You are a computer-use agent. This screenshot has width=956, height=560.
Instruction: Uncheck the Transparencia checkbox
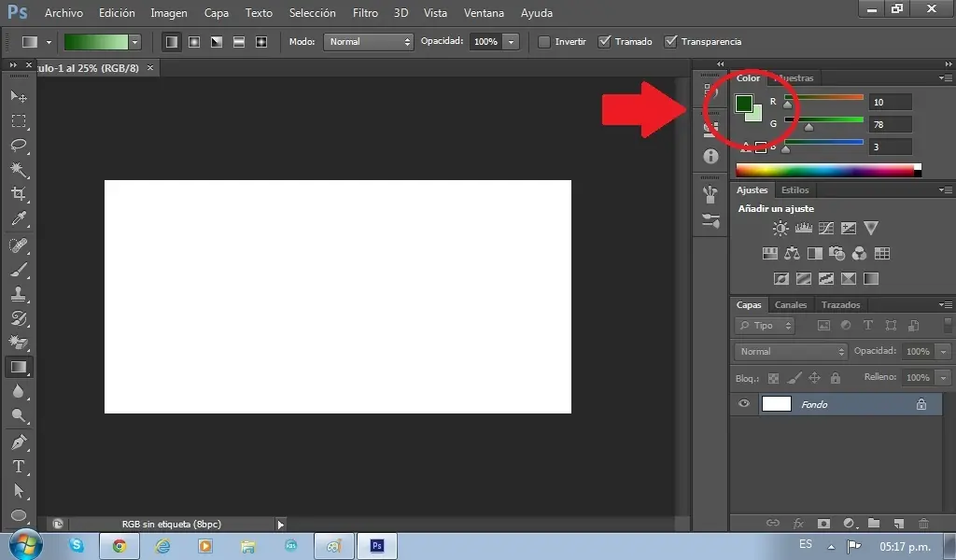670,41
